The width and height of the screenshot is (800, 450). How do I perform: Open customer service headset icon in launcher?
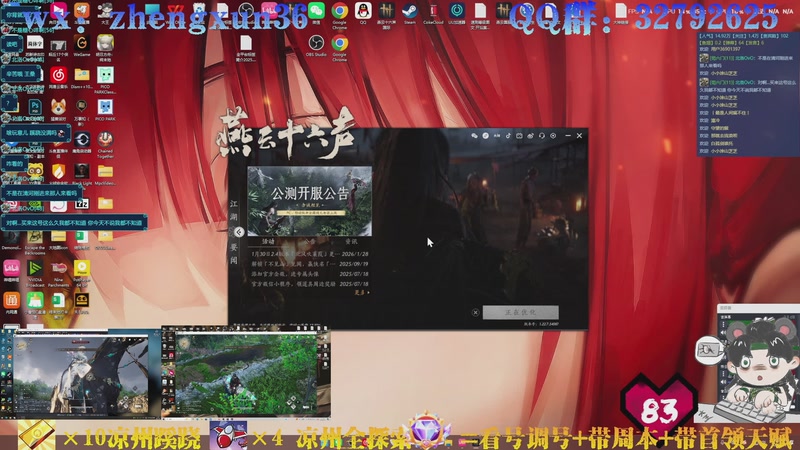[542, 136]
